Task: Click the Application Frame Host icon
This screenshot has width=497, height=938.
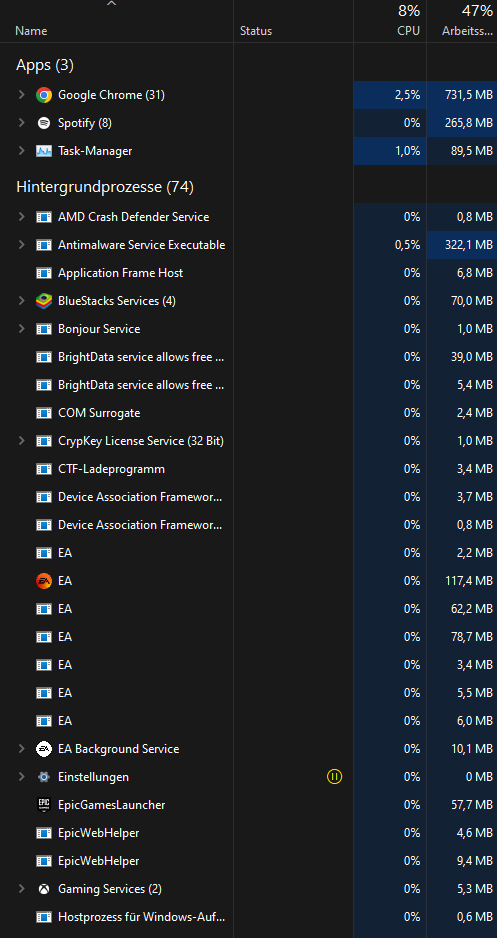Action: (x=44, y=273)
